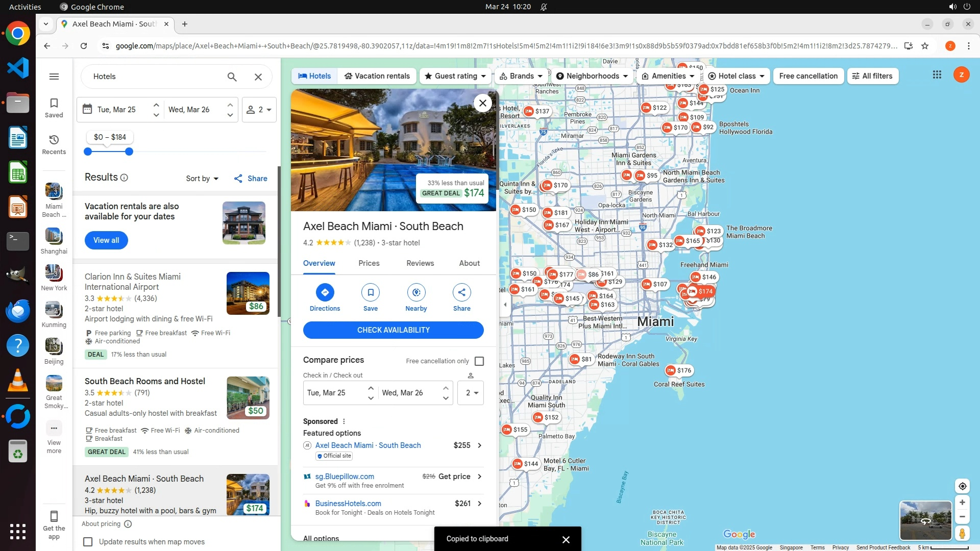Toggle the Free cancellation filter chip
Viewport: 980px width, 551px height.
point(808,76)
